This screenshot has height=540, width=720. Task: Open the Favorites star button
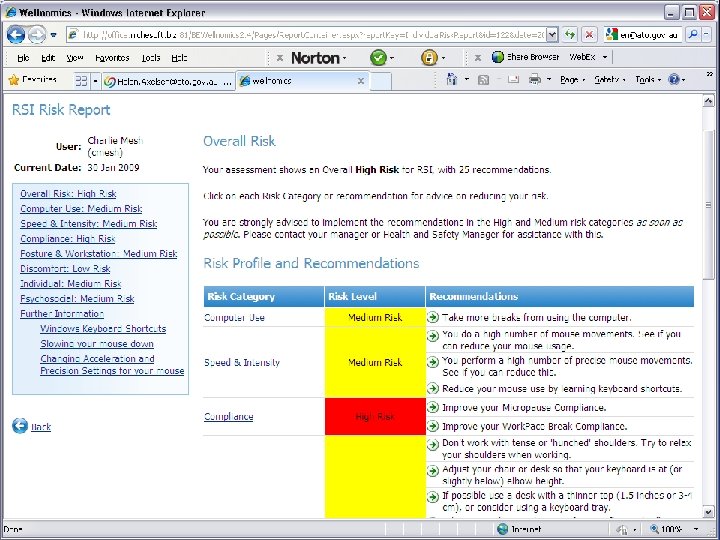coord(32,80)
